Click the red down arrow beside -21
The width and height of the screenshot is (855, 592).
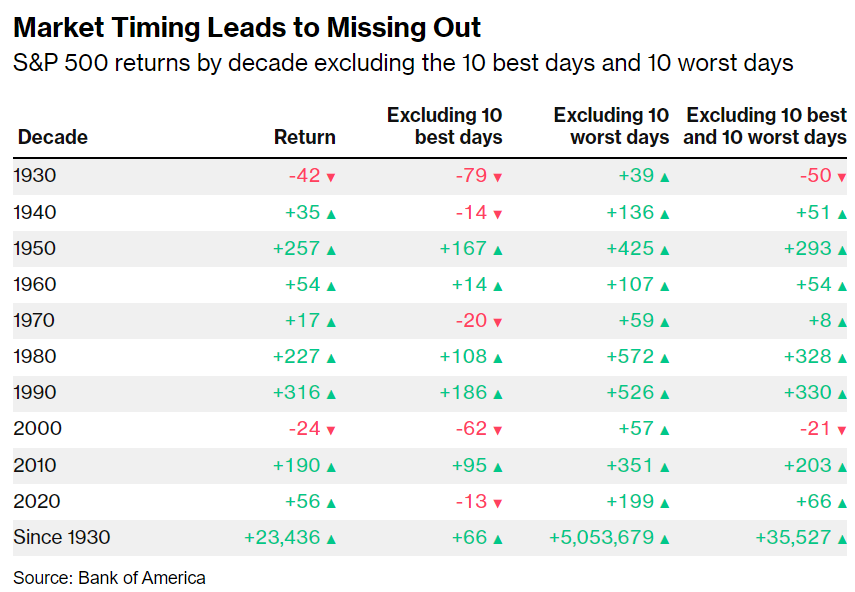[x=841, y=430]
